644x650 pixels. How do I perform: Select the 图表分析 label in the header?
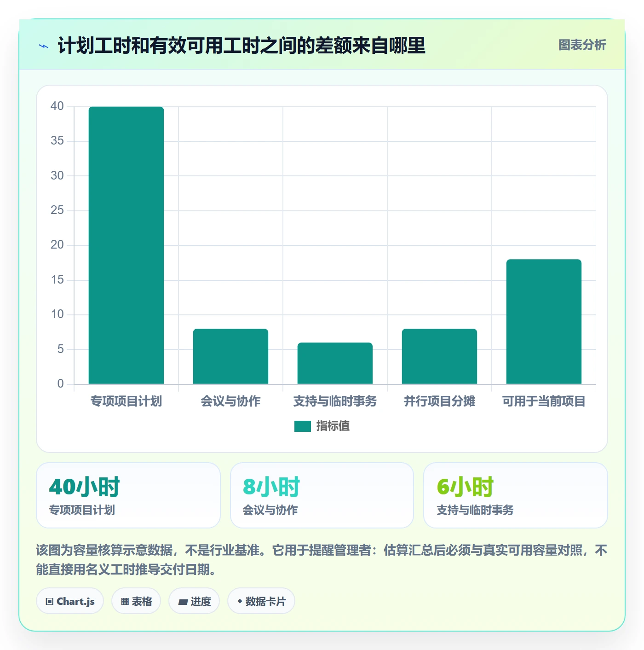582,45
